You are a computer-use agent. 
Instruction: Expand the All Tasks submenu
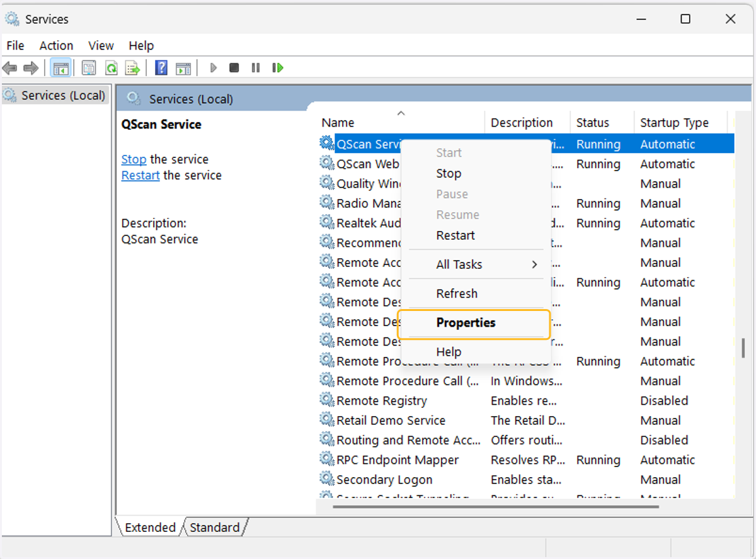tap(476, 264)
